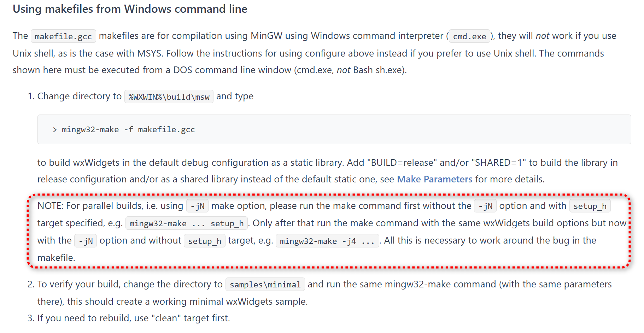The width and height of the screenshot is (644, 333).
Task: Open the Make Parameters link
Action: (434, 179)
